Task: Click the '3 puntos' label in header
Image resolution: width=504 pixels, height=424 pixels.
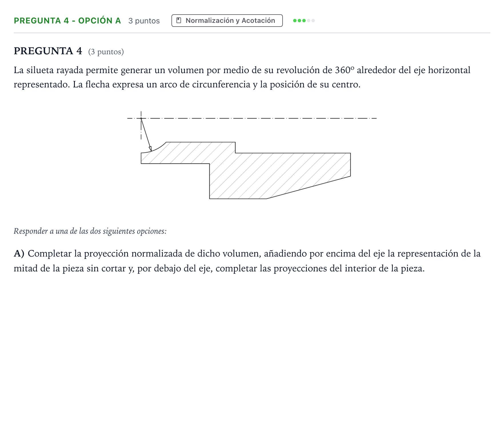Action: (144, 21)
